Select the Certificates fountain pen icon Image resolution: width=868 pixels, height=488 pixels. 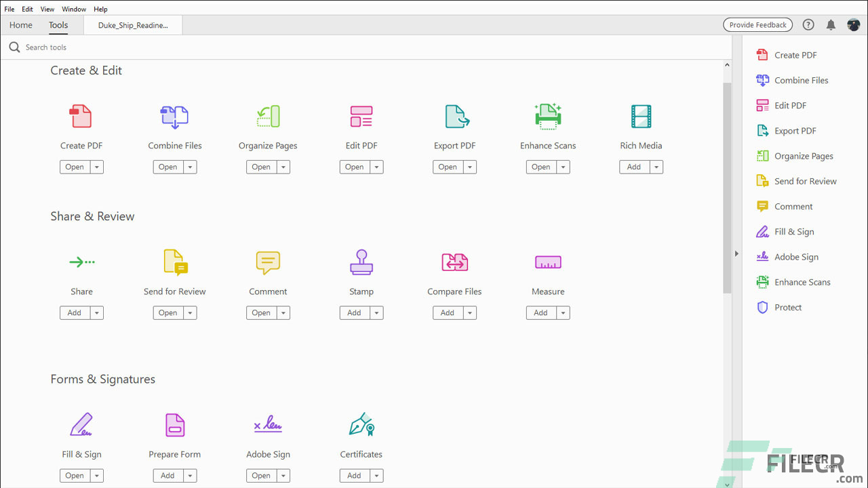361,425
